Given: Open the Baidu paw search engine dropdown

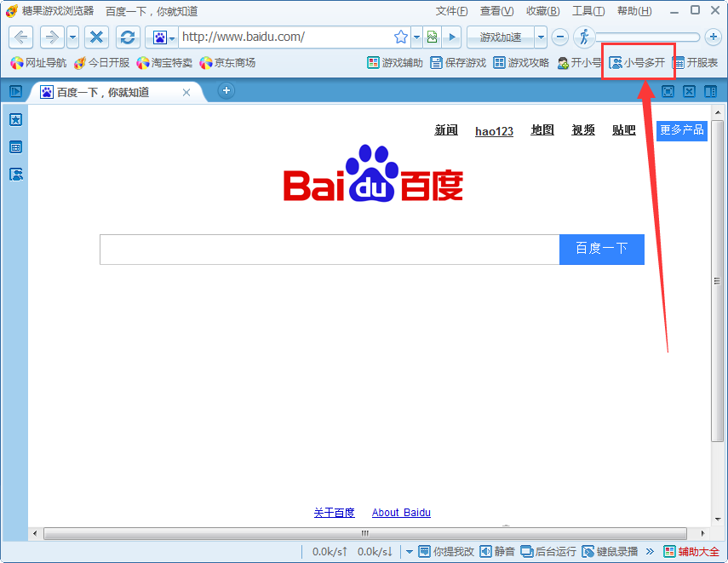Looking at the screenshot, I should tap(162, 37).
